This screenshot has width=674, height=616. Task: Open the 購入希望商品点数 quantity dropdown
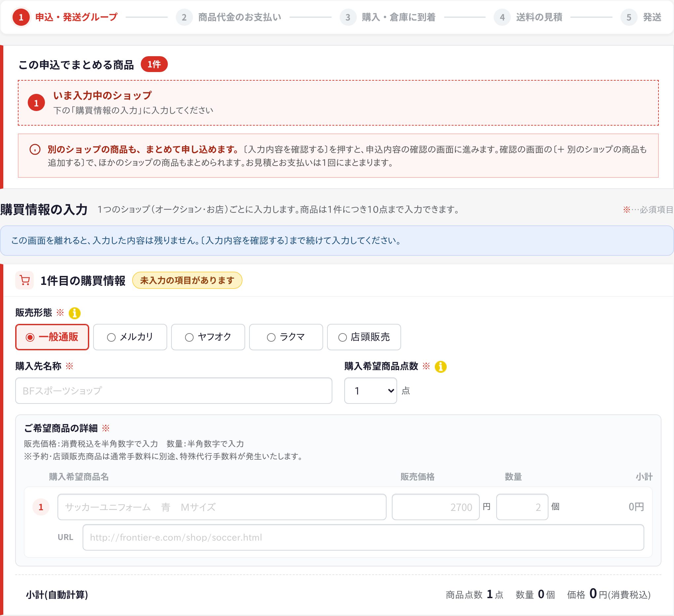point(370,390)
